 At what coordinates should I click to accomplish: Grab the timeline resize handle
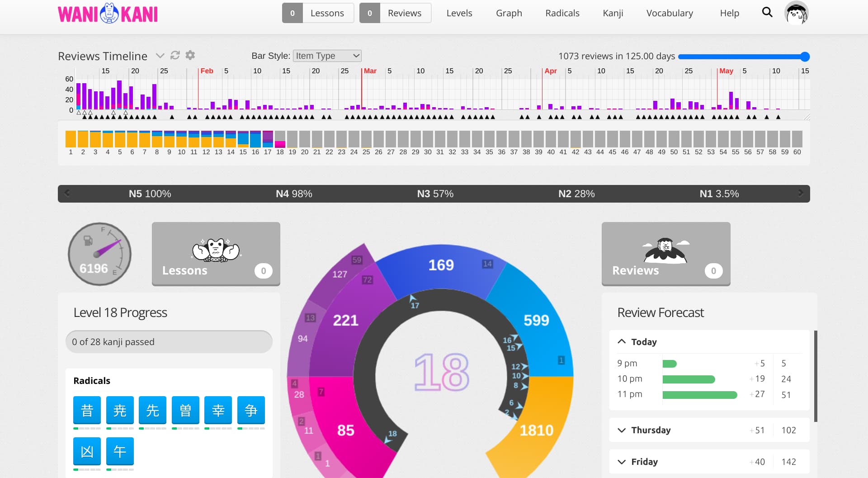(x=807, y=117)
